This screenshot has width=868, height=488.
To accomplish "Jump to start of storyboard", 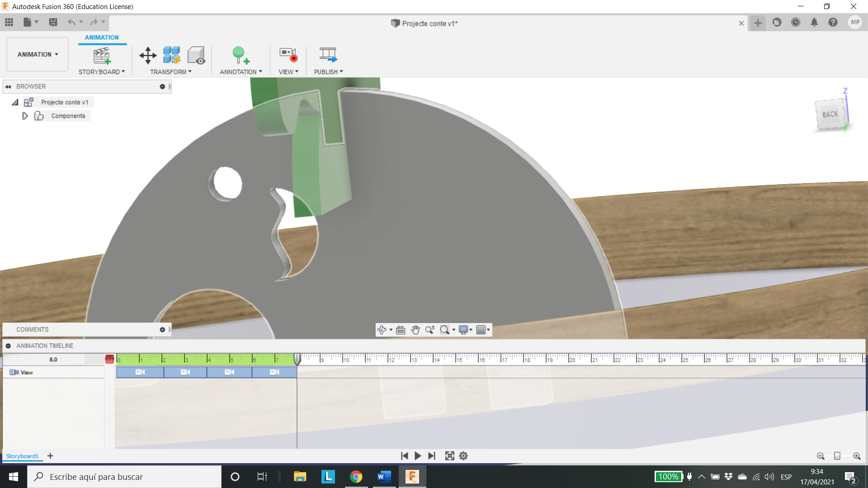I will click(x=405, y=456).
